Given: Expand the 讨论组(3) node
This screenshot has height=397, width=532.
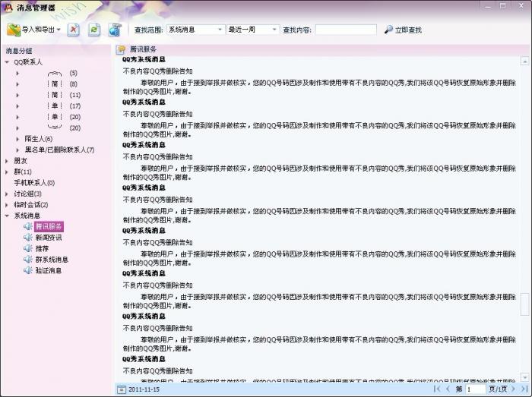Looking at the screenshot, I should tap(7, 194).
